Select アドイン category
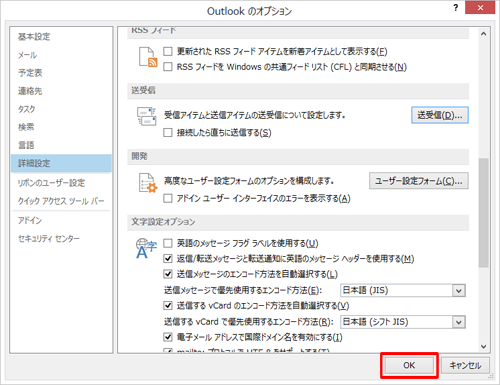The image size is (500, 385). point(61,220)
